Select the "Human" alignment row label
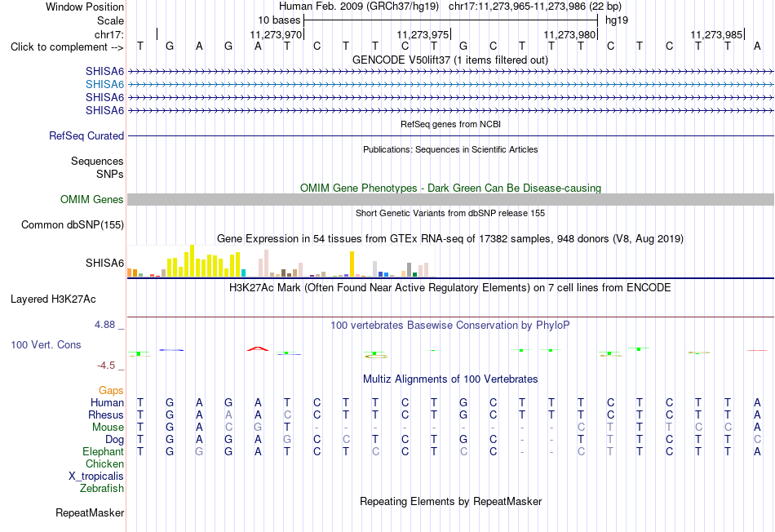The height and width of the screenshot is (532, 775). pos(107,403)
